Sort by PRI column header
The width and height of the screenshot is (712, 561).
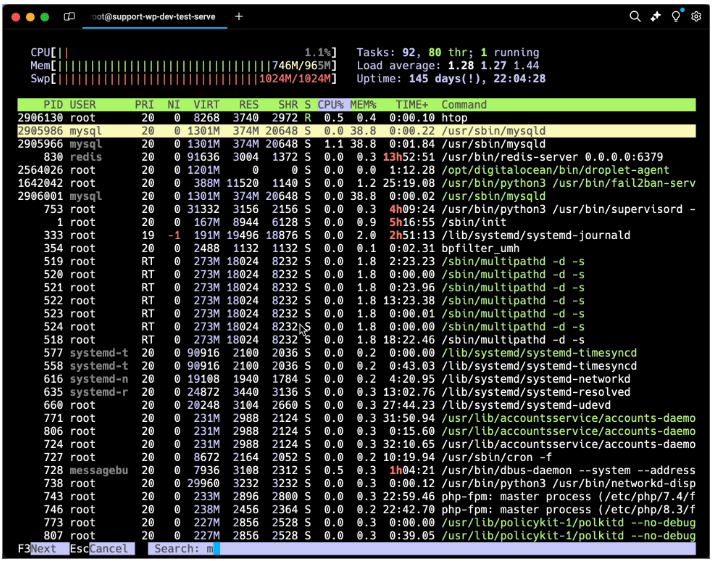[x=144, y=105]
